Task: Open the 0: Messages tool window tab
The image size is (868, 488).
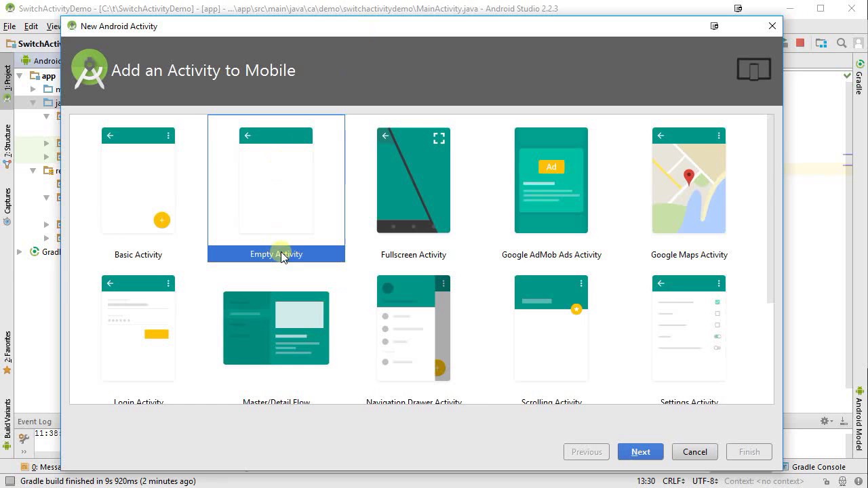Action: 41,467
